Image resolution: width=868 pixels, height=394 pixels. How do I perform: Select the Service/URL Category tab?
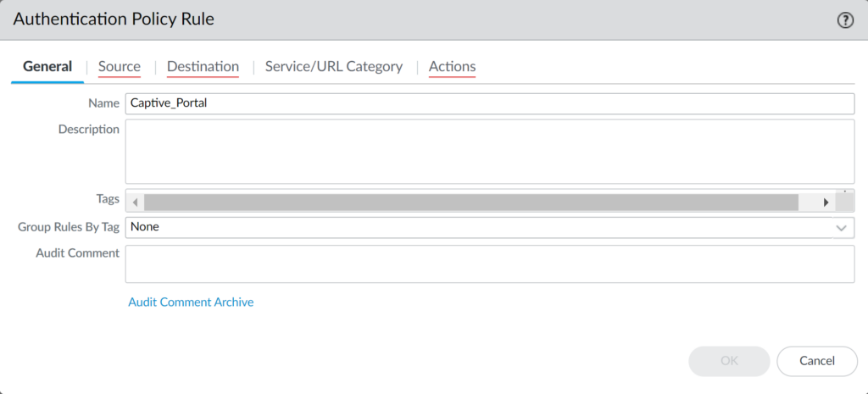[x=333, y=66]
